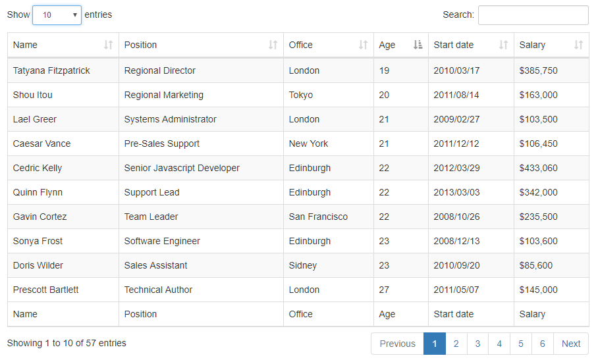The width and height of the screenshot is (598, 364).
Task: Click the age 27 cell
Action: [x=401, y=290]
